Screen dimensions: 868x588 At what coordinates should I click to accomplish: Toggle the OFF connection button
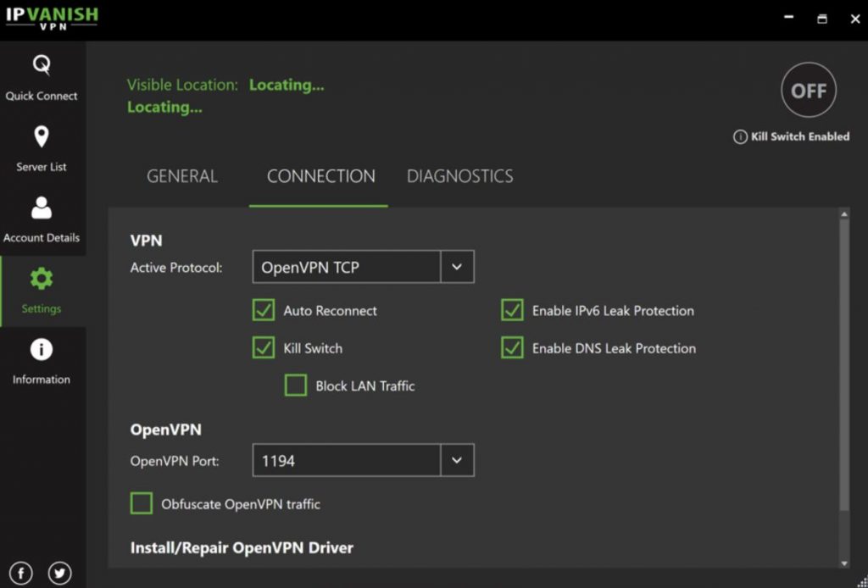809,90
